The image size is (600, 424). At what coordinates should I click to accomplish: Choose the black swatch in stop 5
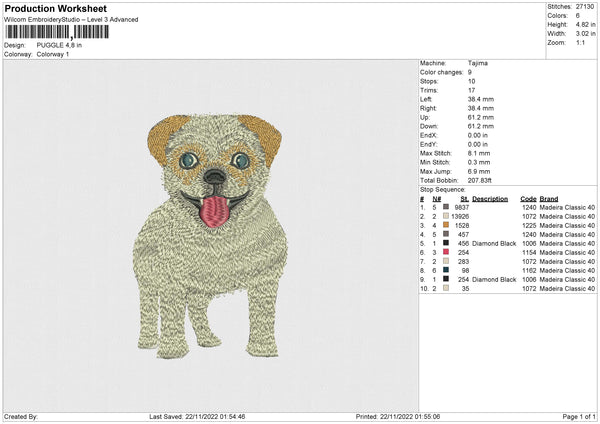coord(446,244)
